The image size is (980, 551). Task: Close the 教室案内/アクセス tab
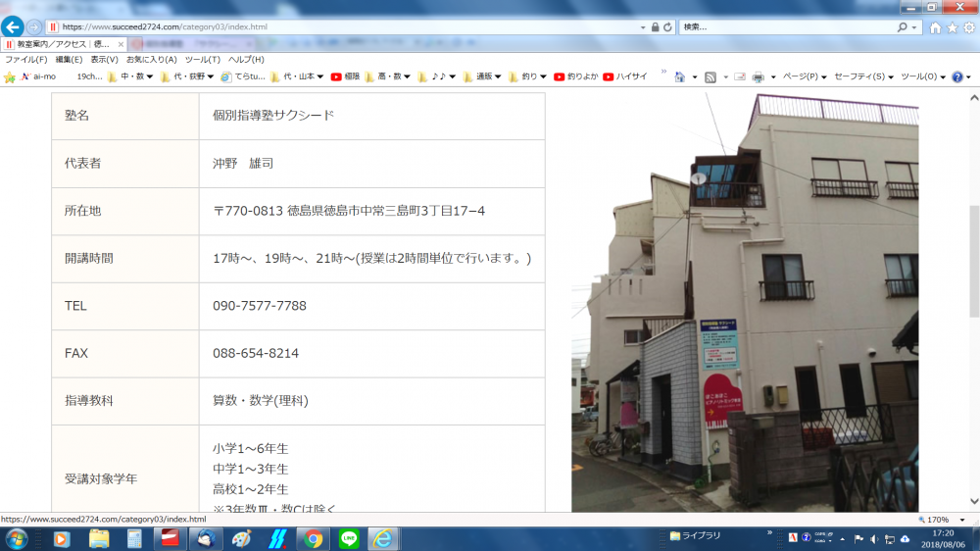tap(121, 44)
